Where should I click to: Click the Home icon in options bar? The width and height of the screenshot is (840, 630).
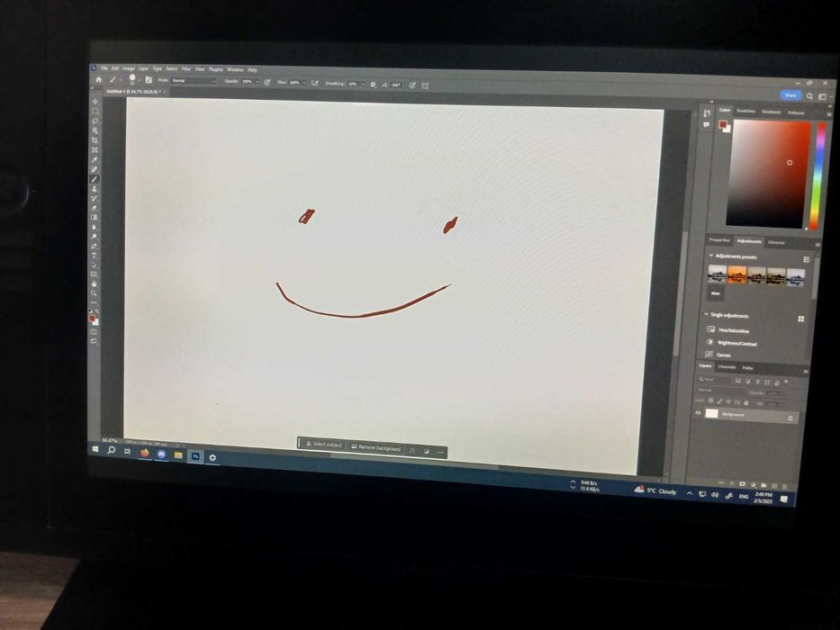click(x=98, y=79)
